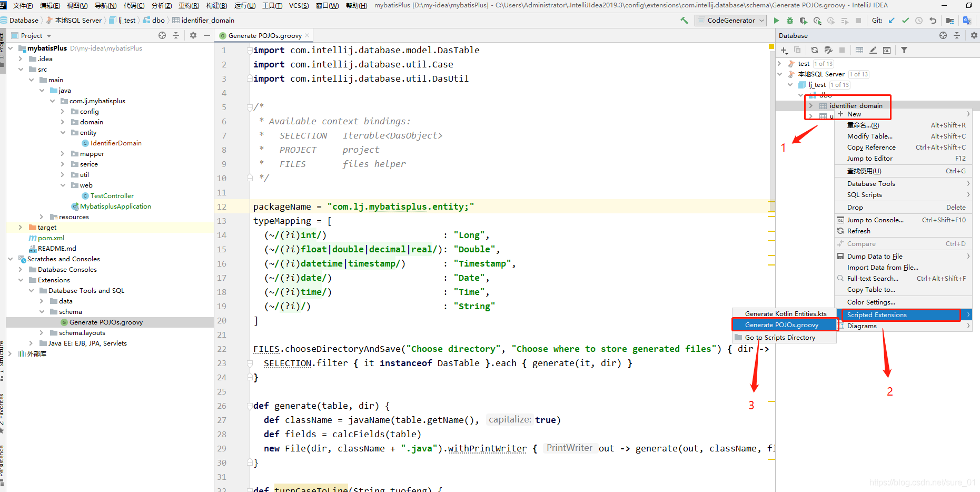Viewport: 980px width, 492px height.
Task: Open the profiler run icon
Action: [817, 21]
